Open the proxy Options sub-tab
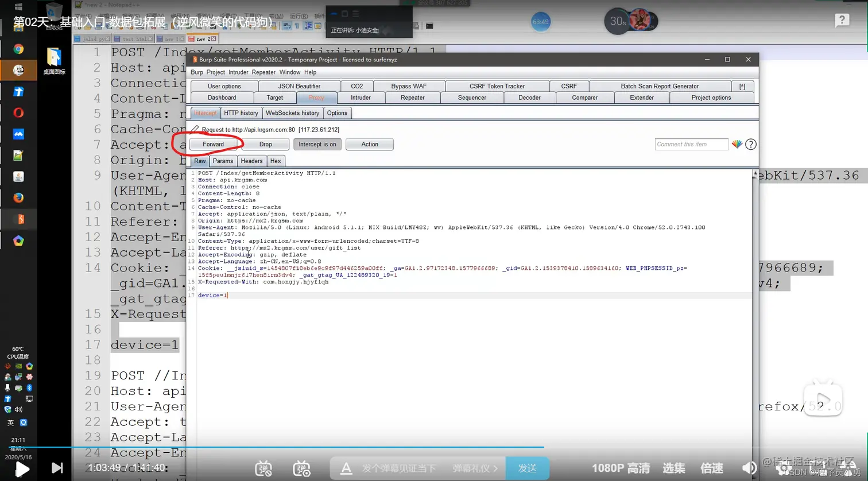Image resolution: width=868 pixels, height=481 pixels. click(337, 113)
